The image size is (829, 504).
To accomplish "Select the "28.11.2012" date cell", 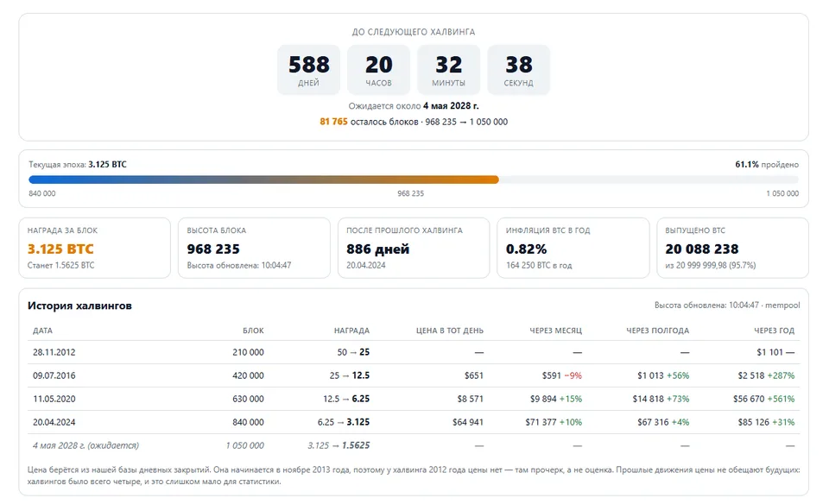I will pyautogui.click(x=54, y=352).
